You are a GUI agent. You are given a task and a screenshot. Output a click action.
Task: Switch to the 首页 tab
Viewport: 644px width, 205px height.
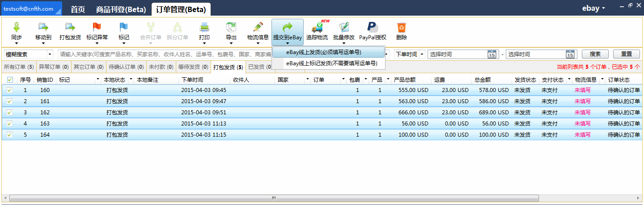pos(78,9)
